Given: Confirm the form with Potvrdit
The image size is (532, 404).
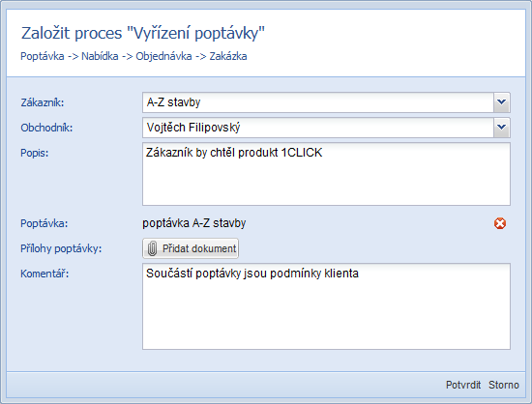Looking at the screenshot, I should 463,385.
